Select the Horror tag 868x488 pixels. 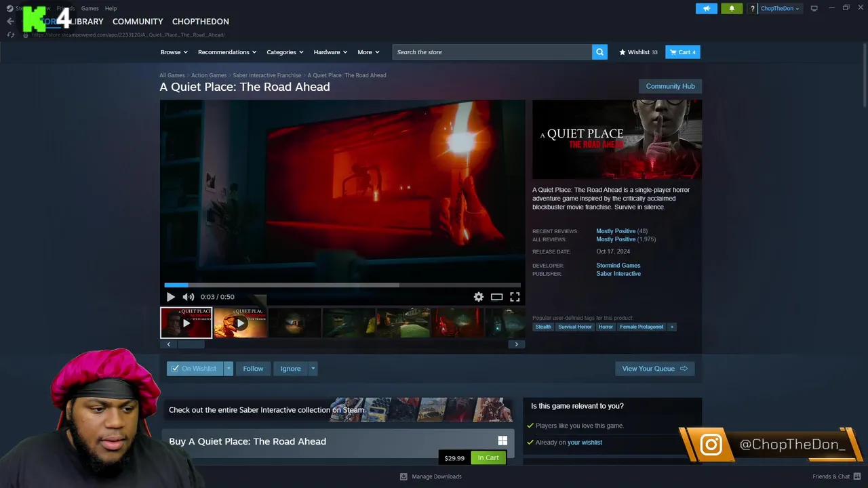(x=606, y=327)
